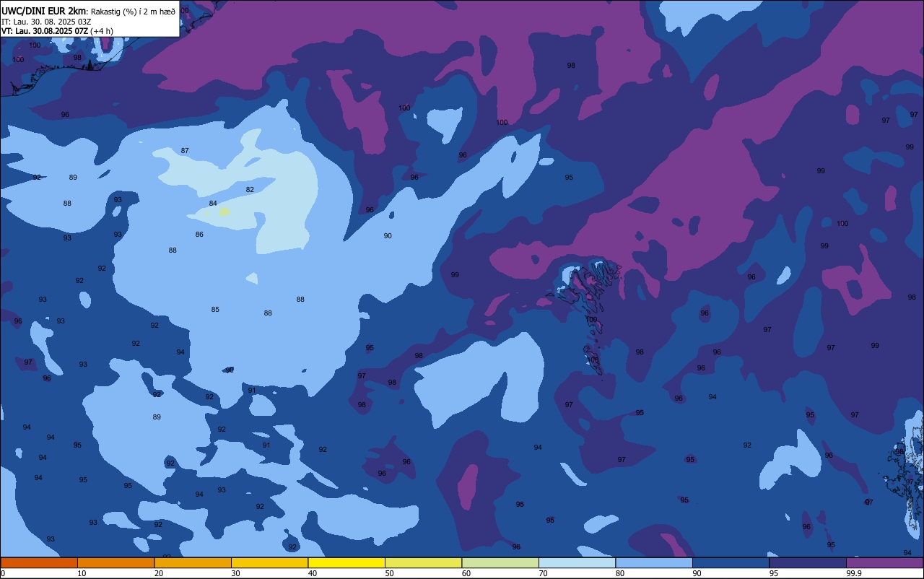The width and height of the screenshot is (924, 579).
Task: Select the yellow 40–50 legend segment
Action: tap(346, 562)
